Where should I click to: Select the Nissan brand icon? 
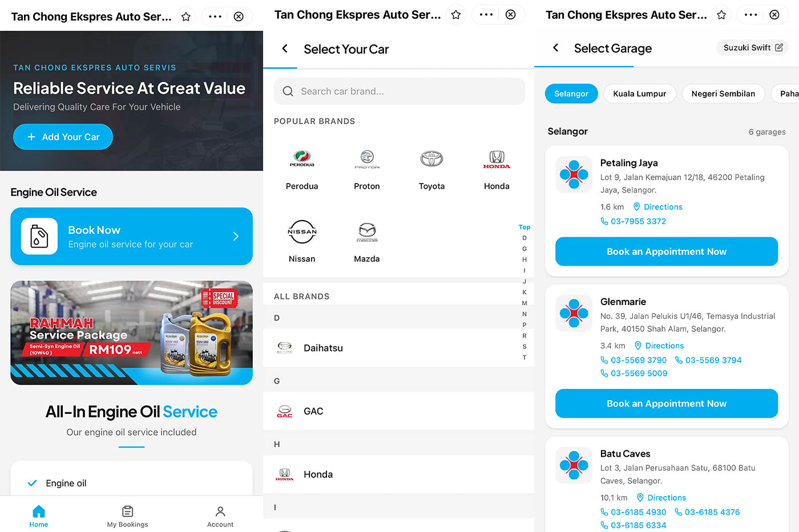tap(301, 232)
